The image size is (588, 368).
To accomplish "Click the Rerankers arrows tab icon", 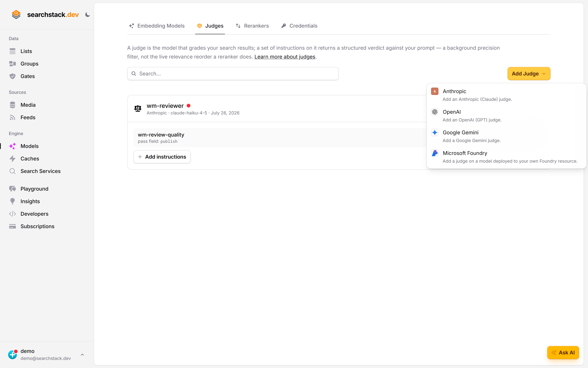I will pos(238,26).
